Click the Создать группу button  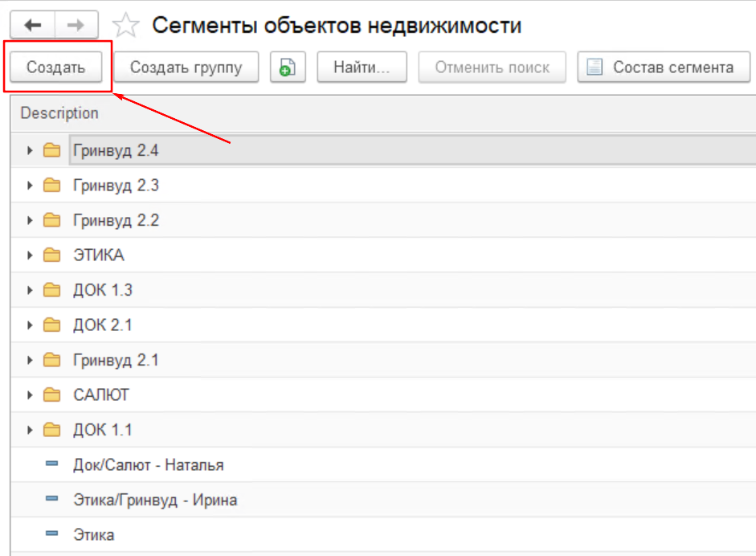pyautogui.click(x=186, y=67)
